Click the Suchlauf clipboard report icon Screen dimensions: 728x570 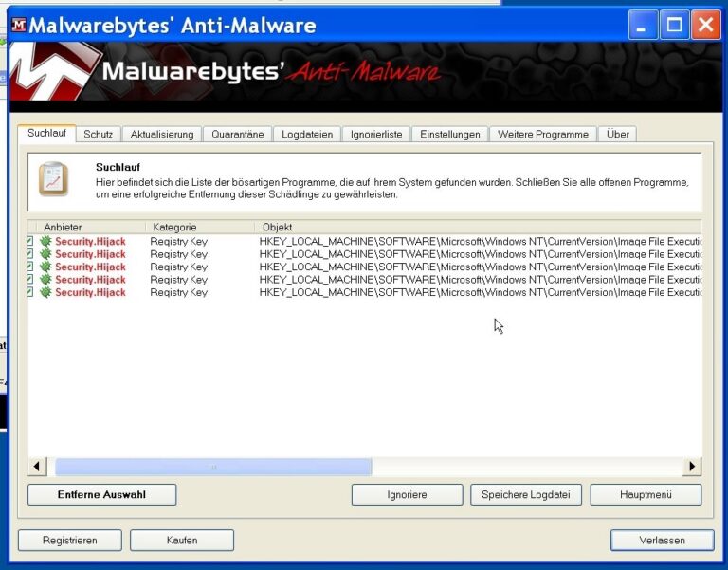(x=53, y=179)
